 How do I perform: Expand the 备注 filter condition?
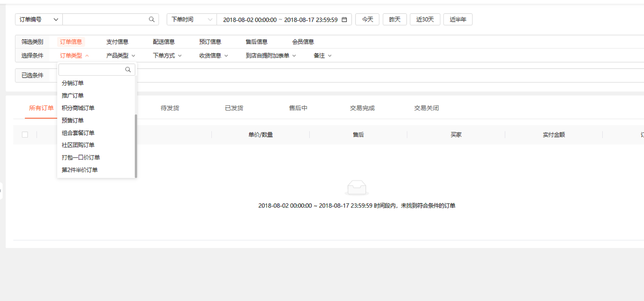point(322,56)
